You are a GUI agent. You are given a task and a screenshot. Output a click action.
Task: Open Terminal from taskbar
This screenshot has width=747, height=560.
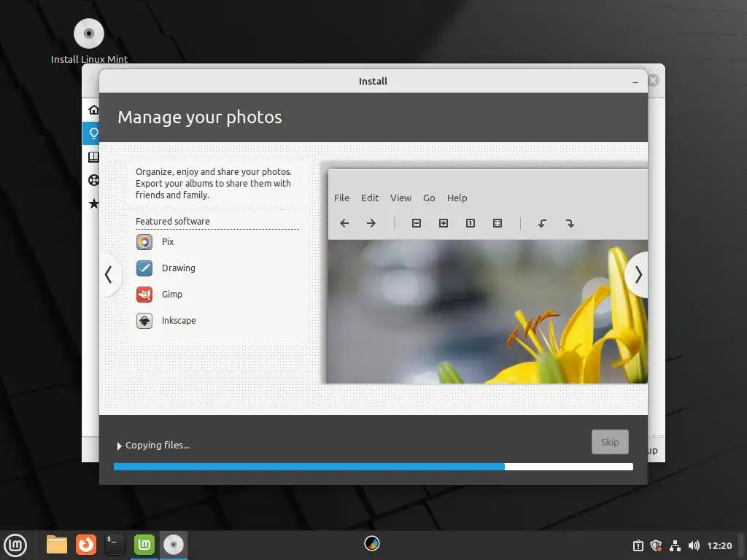(115, 545)
